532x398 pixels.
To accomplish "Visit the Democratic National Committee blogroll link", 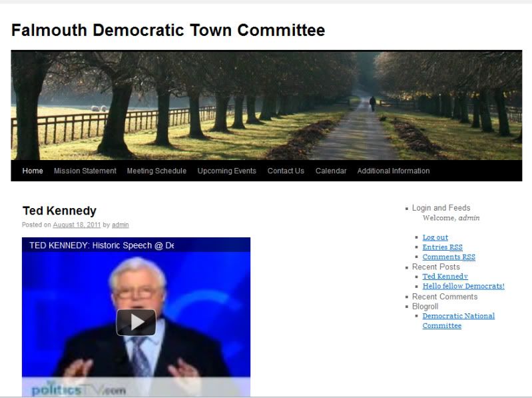I will click(x=458, y=321).
